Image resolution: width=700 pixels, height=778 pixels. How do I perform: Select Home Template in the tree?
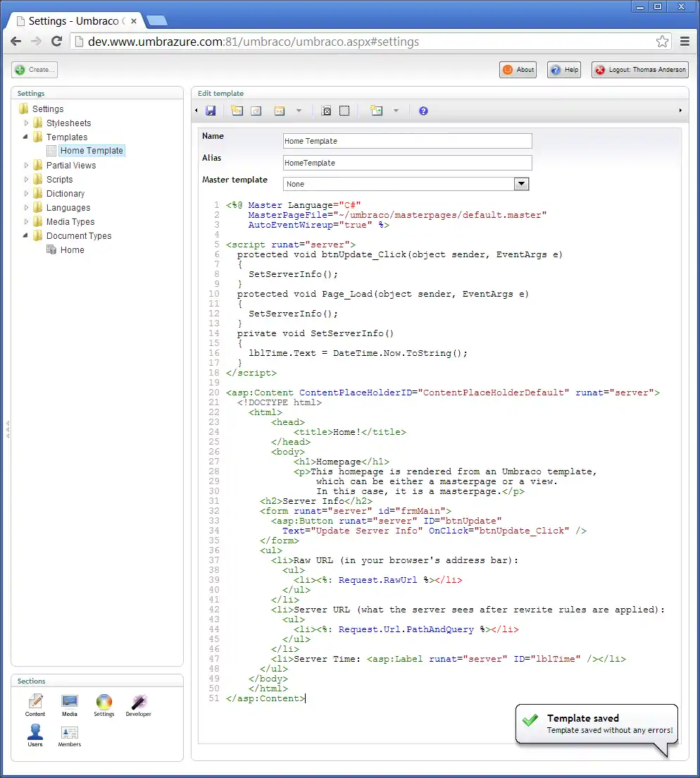pyautogui.click(x=92, y=150)
